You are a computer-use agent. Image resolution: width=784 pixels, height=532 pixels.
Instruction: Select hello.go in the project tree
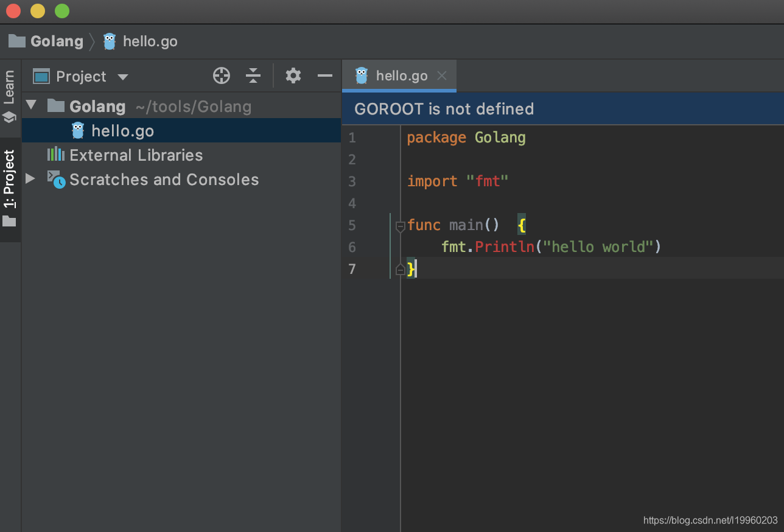[181, 131]
